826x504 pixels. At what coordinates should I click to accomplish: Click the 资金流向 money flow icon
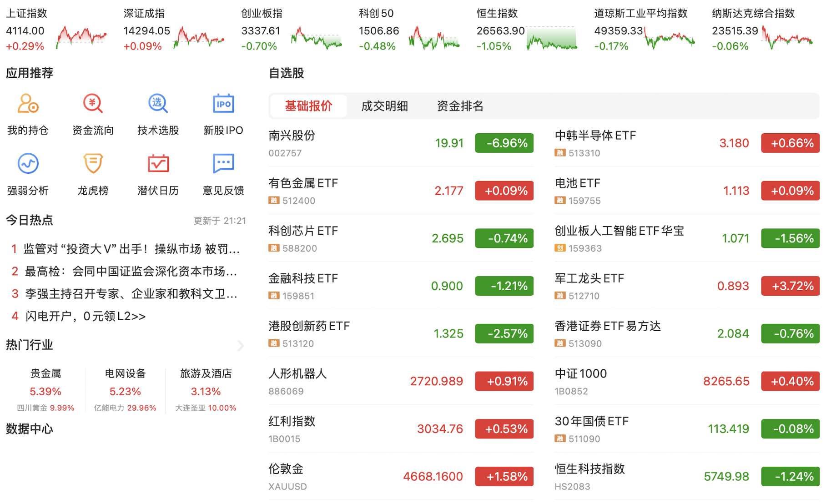pos(93,104)
